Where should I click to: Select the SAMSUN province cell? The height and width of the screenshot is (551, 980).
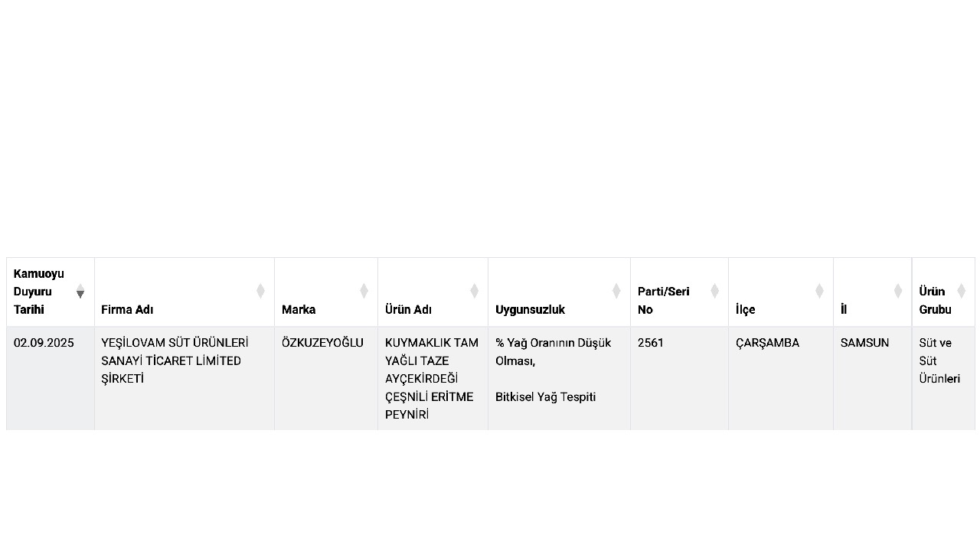(865, 343)
